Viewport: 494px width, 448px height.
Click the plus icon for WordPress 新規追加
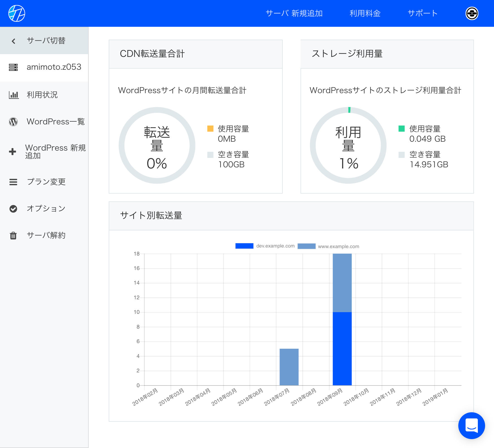[13, 152]
